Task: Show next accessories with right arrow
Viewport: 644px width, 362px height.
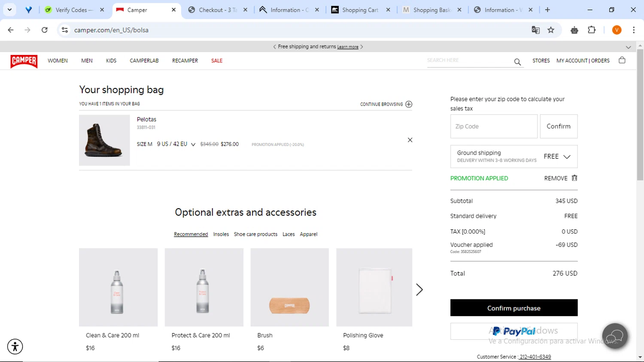Action: coord(419,289)
